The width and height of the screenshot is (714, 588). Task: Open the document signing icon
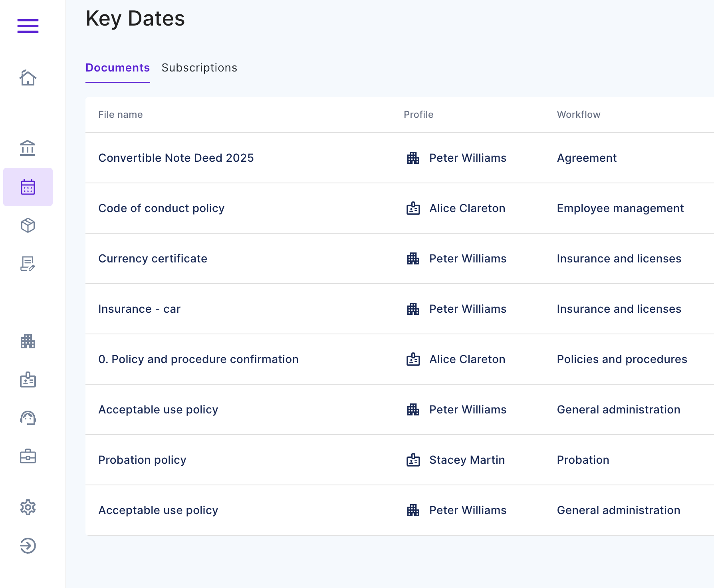pyautogui.click(x=28, y=264)
